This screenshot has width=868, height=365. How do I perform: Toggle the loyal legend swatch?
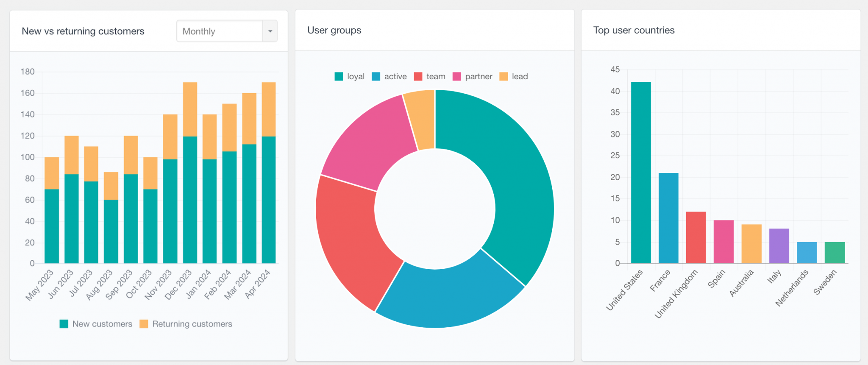(339, 76)
